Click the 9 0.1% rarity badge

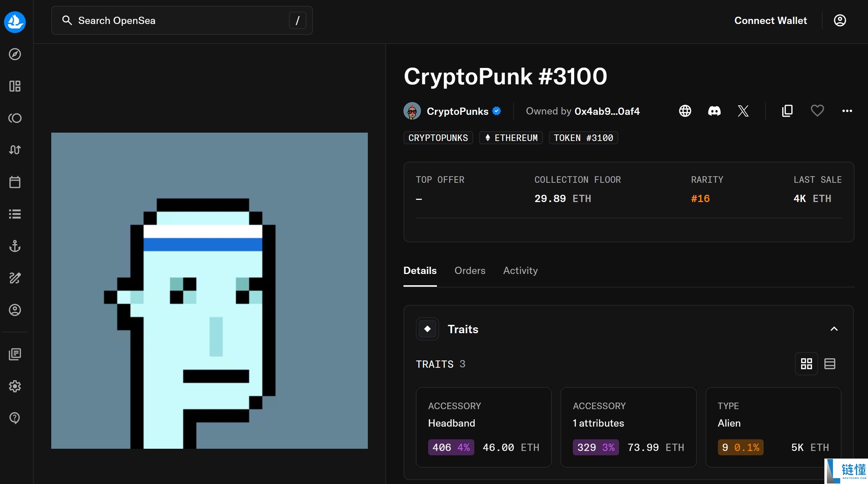tap(741, 447)
